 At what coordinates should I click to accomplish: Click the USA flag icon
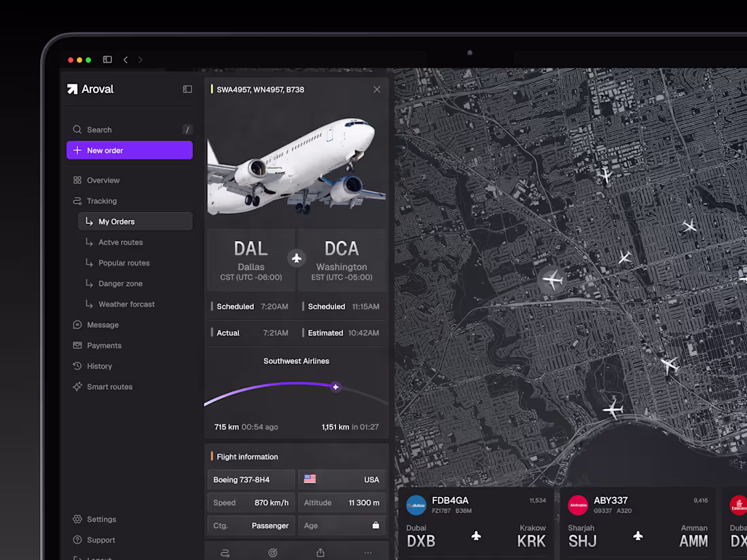(x=310, y=479)
